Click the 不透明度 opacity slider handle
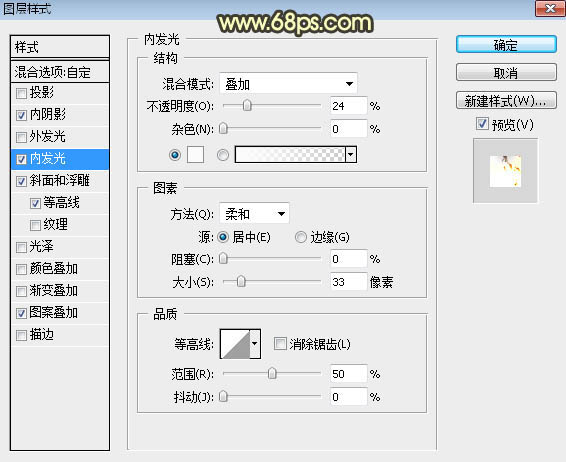Image resolution: width=566 pixels, height=462 pixels. [x=247, y=105]
